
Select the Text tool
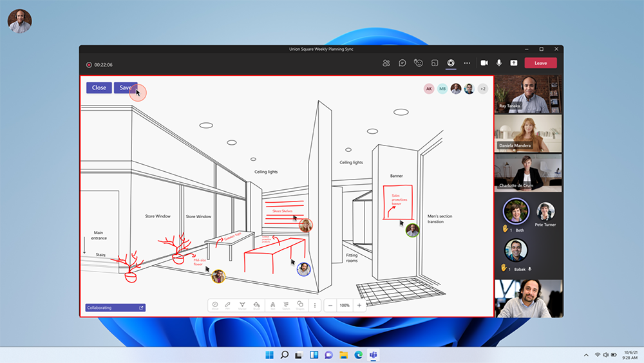point(272,305)
